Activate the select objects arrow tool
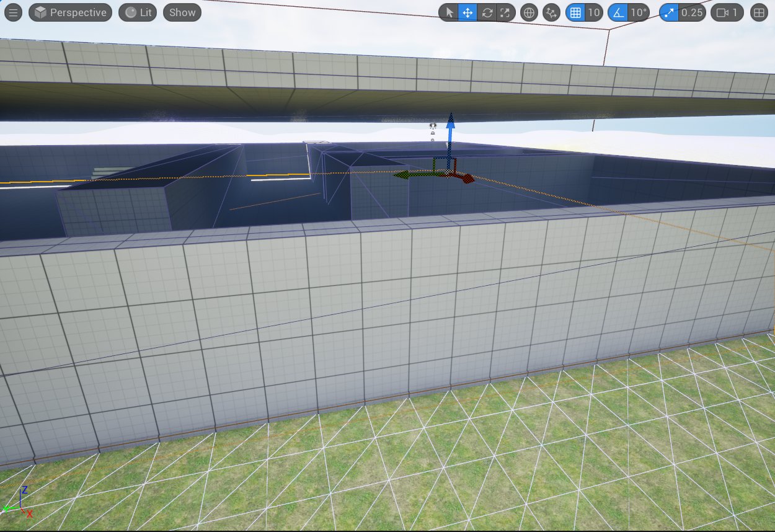This screenshot has height=532, width=775. click(x=449, y=12)
